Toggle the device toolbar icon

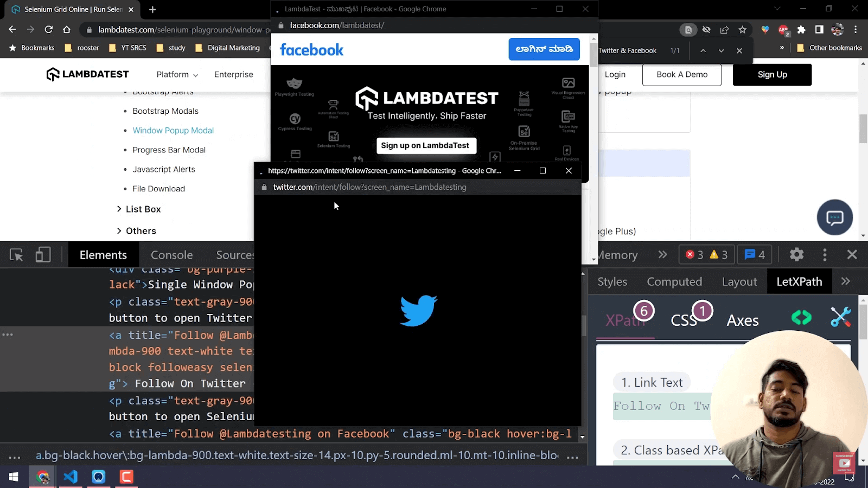43,254
